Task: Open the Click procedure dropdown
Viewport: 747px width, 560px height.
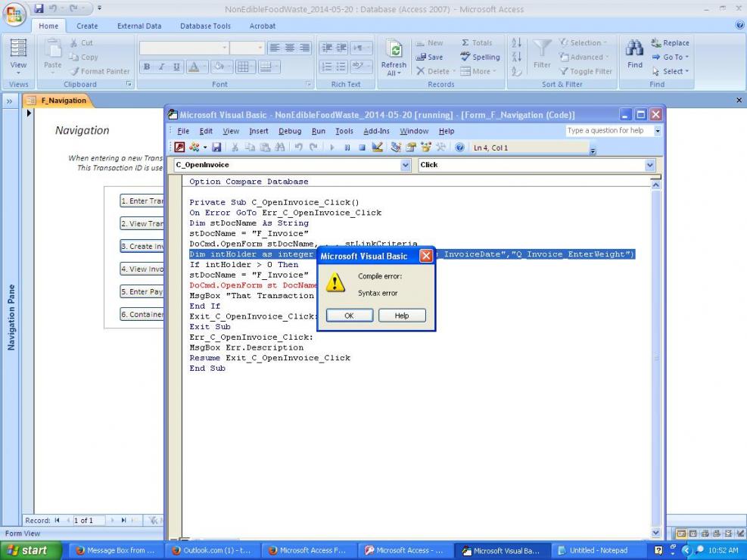Action: [x=650, y=165]
